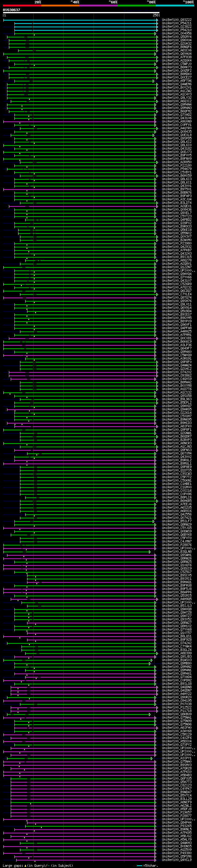Open hit UniRef100_P23980
This screenshot has width=197, height=868.
[x=177, y=243]
